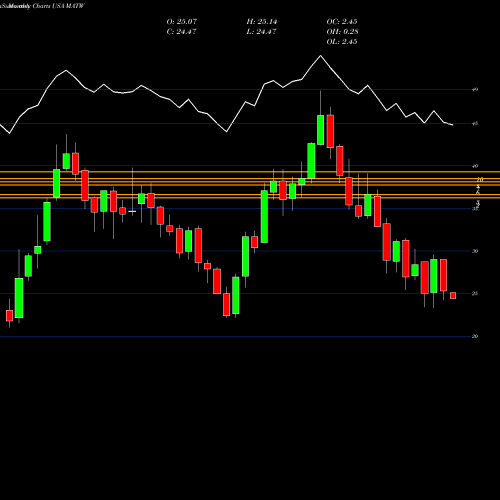Select the open price 'O: 25.07'
Screen dimensions: 500x500
[182, 22]
